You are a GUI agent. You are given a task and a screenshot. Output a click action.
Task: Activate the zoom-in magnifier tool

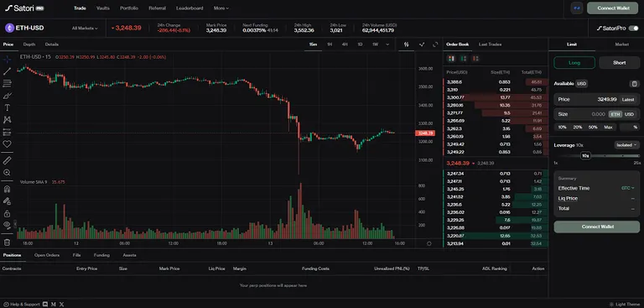[7, 173]
